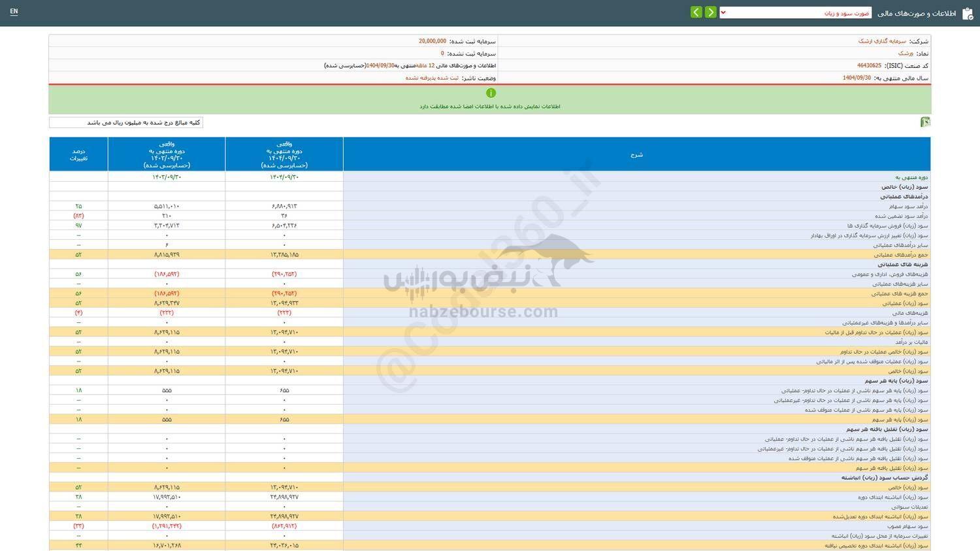The height and width of the screenshot is (551, 980).
Task: Click the green left arrow next to the dropdown
Action: 696,11
